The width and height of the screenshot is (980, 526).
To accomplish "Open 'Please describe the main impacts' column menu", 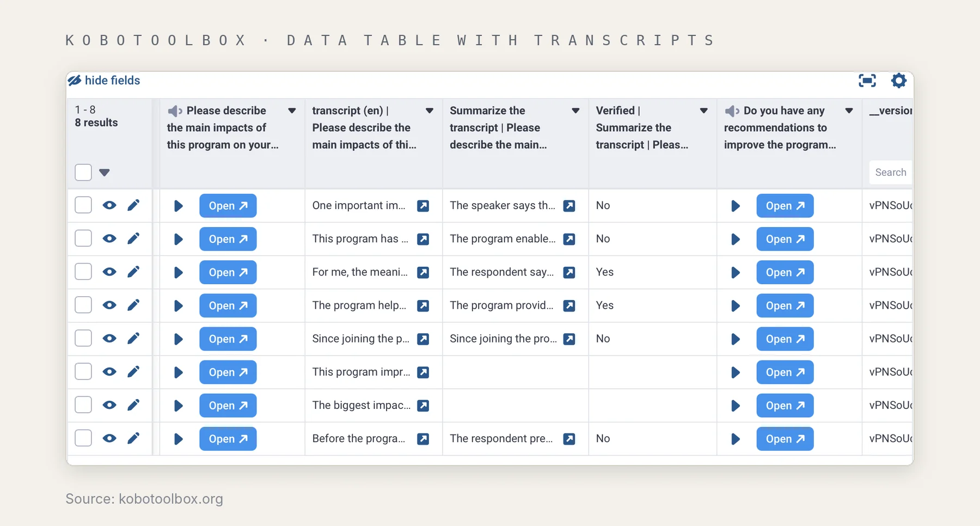I will 292,111.
